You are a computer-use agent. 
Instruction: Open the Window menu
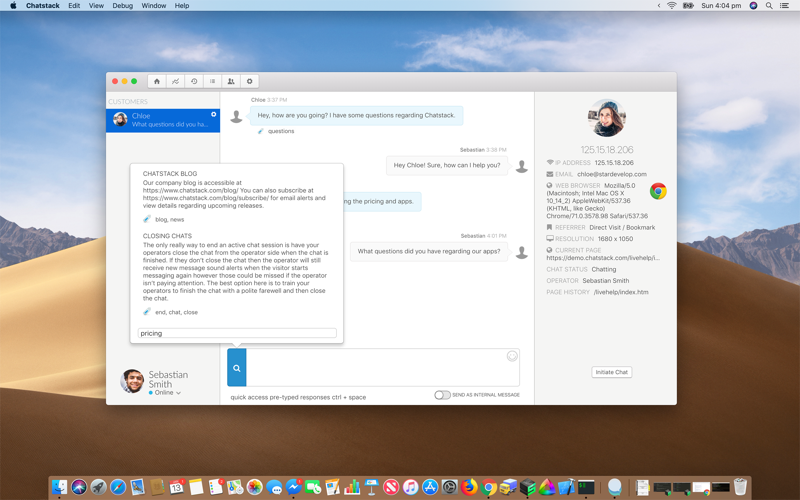[154, 6]
